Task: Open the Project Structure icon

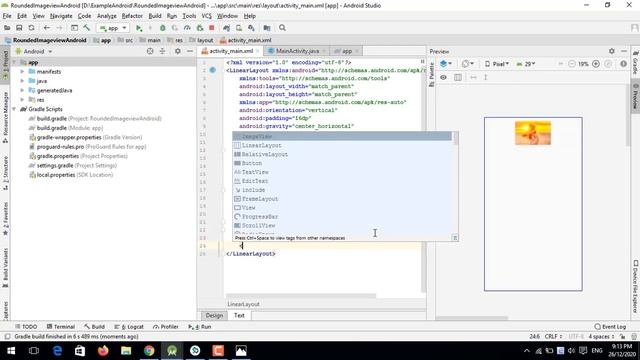Action: [x=267, y=28]
